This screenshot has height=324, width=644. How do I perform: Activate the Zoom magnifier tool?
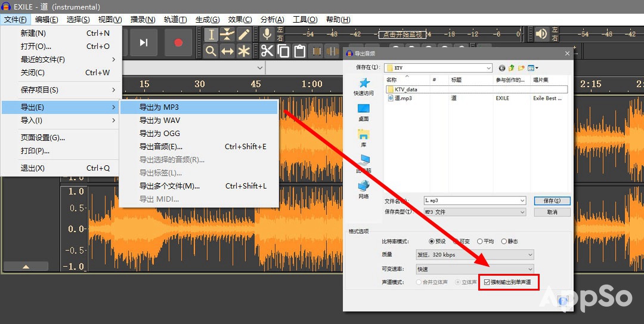pos(210,51)
